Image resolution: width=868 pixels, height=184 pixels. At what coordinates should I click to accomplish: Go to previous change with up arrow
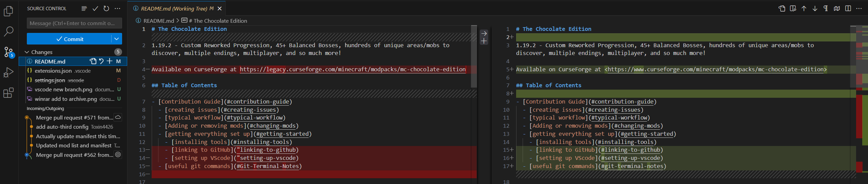coord(804,8)
